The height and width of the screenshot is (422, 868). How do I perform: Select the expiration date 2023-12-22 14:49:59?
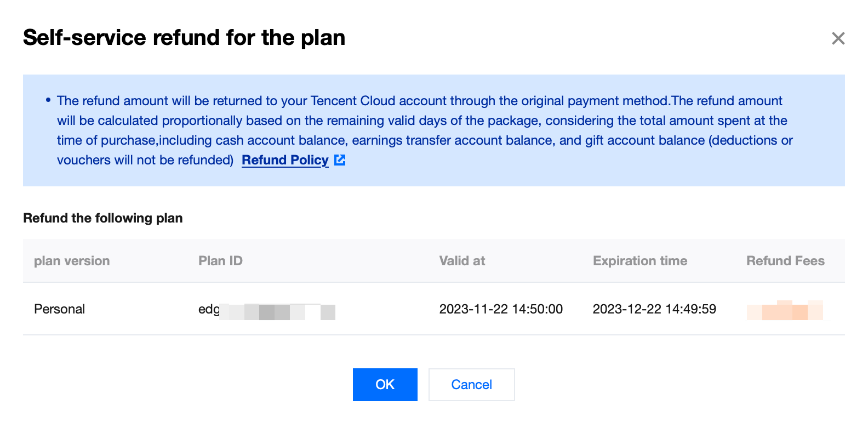654,309
